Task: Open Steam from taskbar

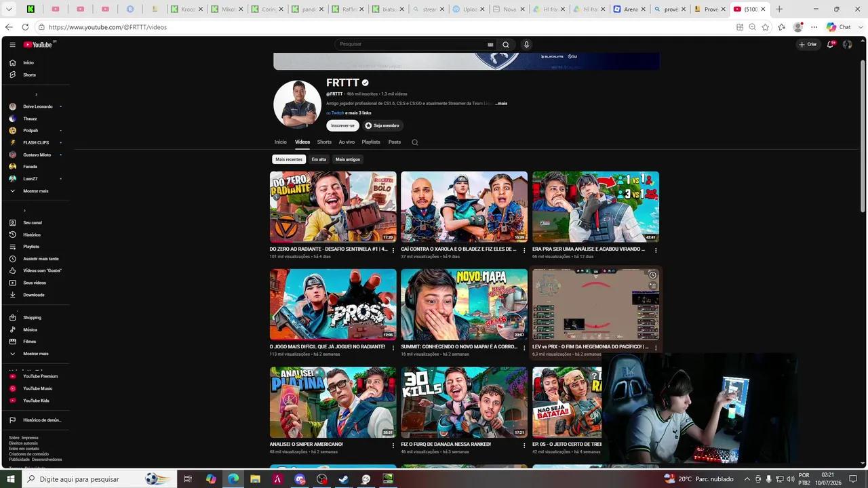Action: (x=344, y=479)
